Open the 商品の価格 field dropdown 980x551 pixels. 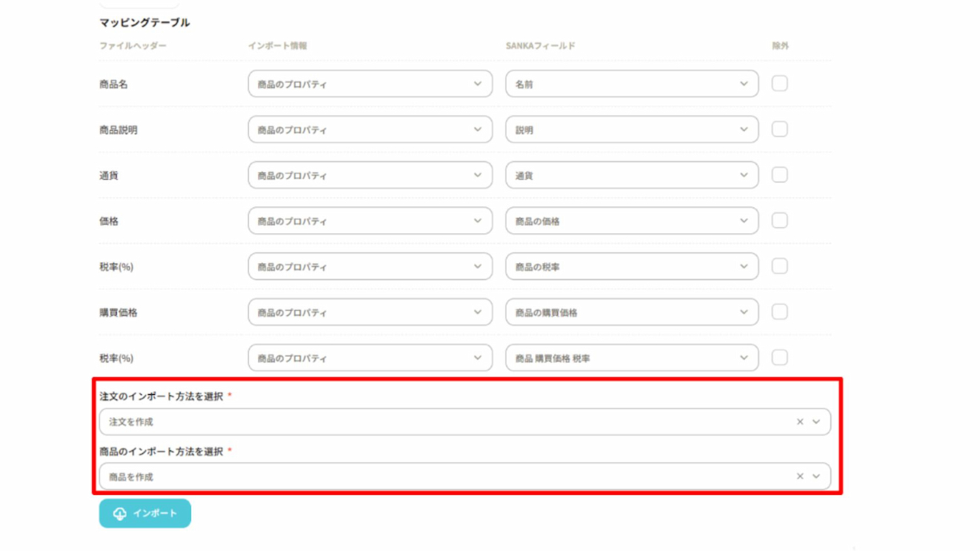(631, 221)
